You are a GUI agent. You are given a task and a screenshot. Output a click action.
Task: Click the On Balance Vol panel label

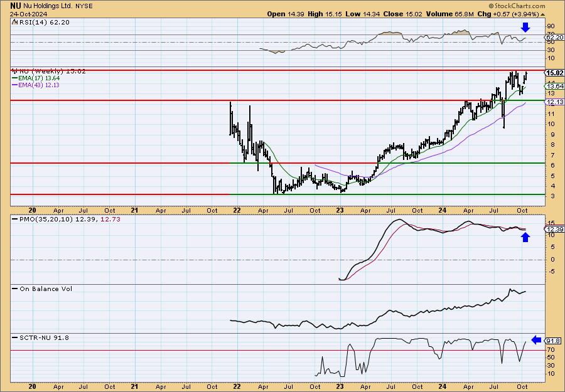tap(46, 289)
